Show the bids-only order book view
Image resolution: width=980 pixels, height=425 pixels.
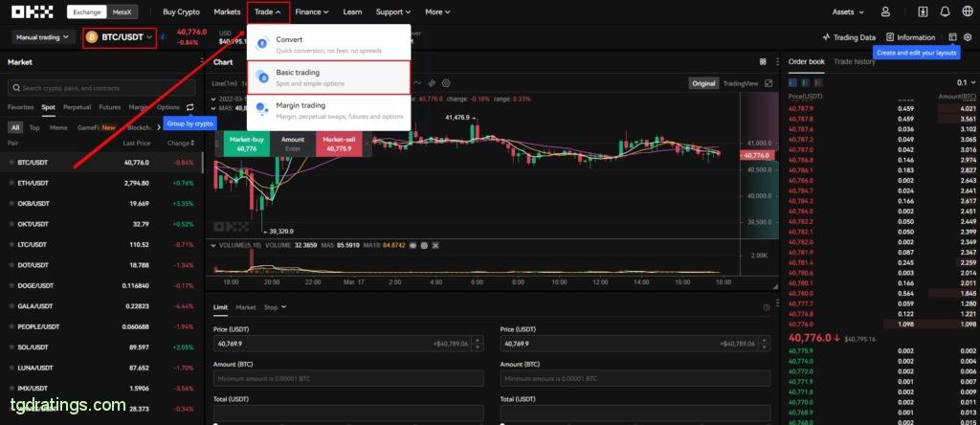(x=804, y=82)
